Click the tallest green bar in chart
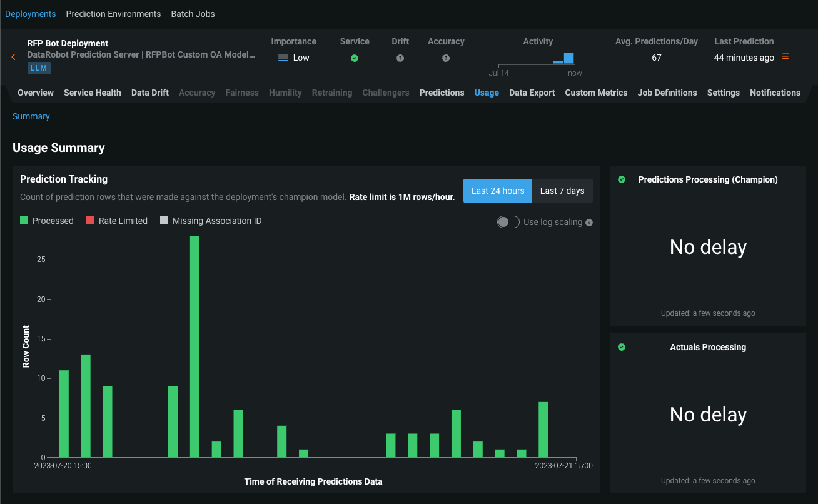818x504 pixels. coord(194,346)
